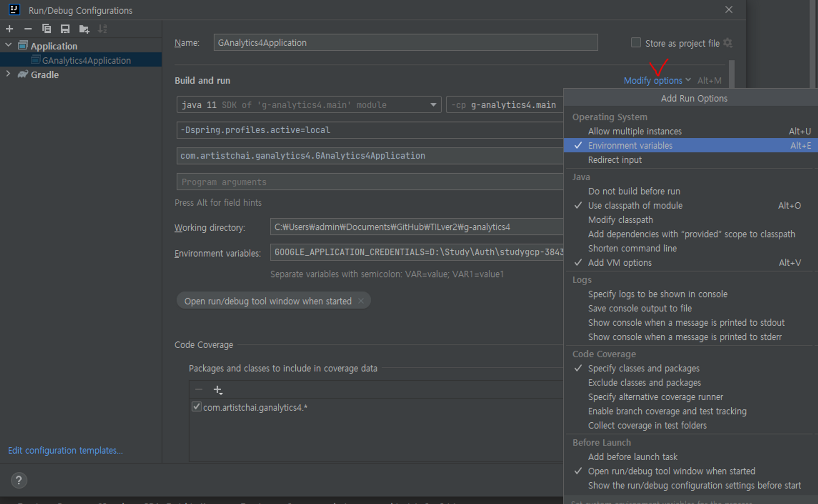This screenshot has height=504, width=818.
Task: Click the Copy Configuration icon
Action: tap(47, 29)
